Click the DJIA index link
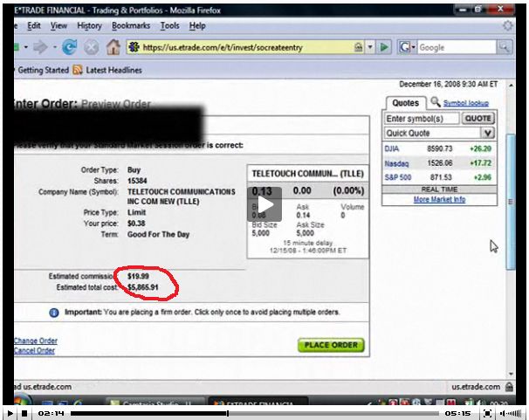Image resolution: width=529 pixels, height=420 pixels. pos(392,148)
